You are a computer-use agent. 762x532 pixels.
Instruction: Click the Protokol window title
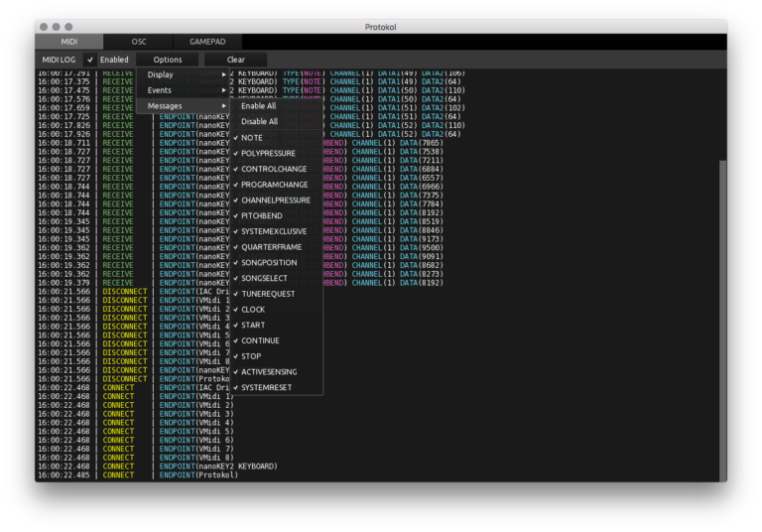pyautogui.click(x=381, y=27)
